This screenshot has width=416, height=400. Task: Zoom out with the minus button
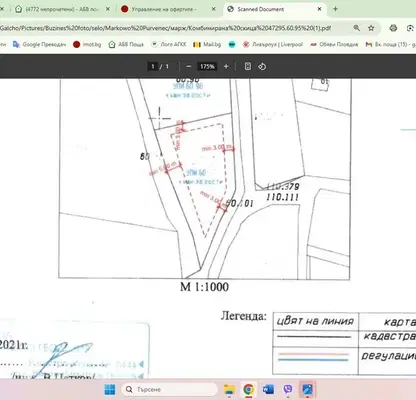click(x=189, y=66)
